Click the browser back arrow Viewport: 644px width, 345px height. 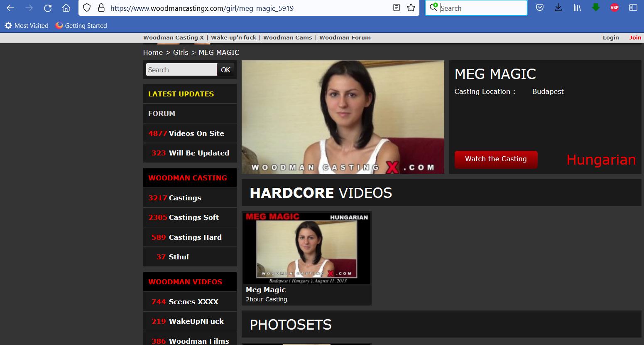tap(10, 8)
